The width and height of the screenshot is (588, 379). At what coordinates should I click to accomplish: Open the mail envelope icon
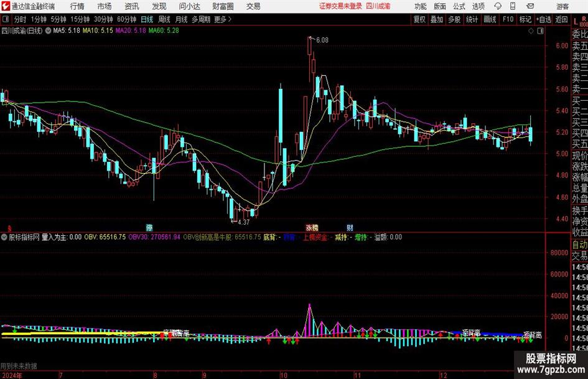click(x=530, y=6)
